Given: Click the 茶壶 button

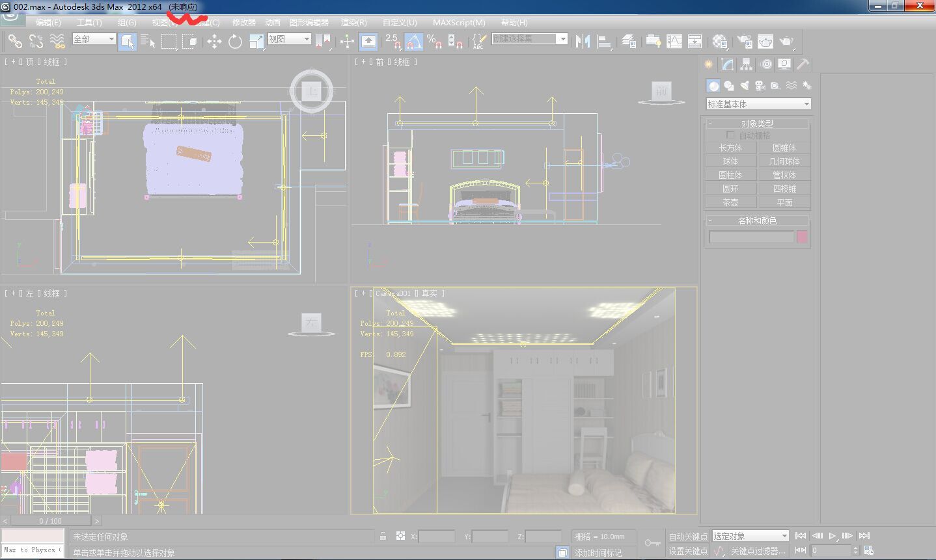Looking at the screenshot, I should coord(730,202).
